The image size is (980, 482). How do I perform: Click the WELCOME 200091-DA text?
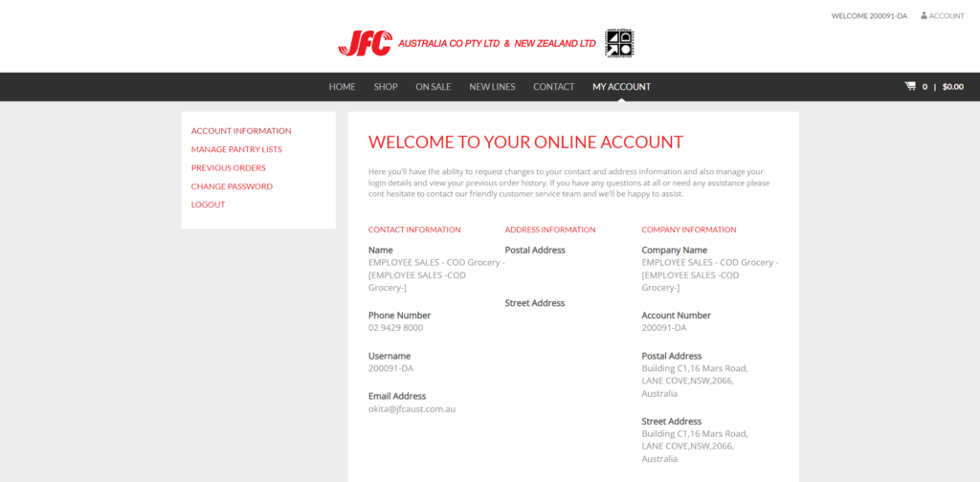(869, 15)
